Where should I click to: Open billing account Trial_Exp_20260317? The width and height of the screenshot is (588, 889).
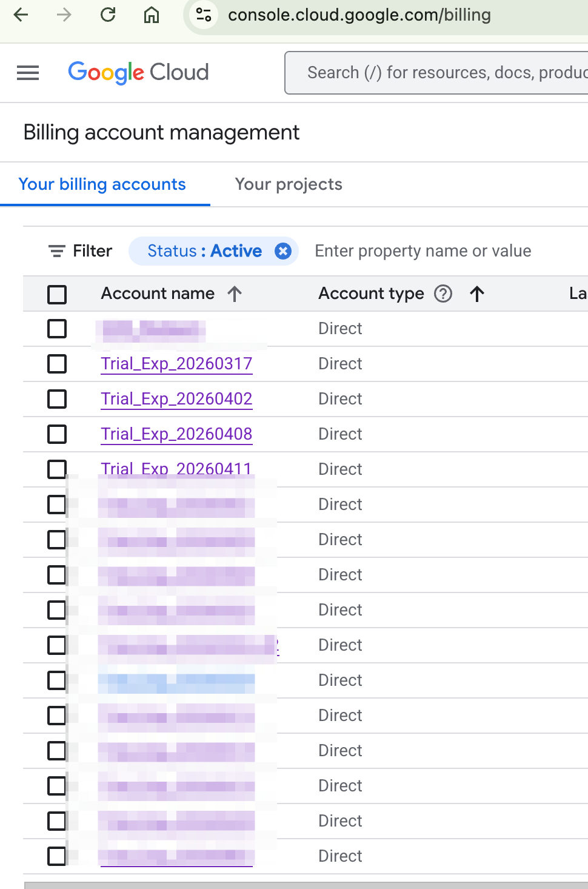click(x=176, y=364)
